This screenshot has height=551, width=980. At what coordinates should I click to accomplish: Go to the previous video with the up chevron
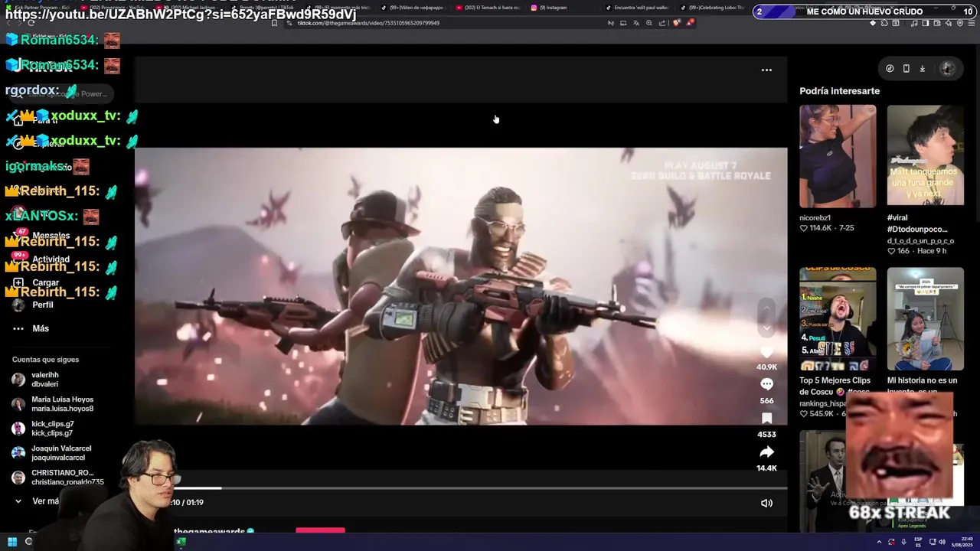[766, 308]
